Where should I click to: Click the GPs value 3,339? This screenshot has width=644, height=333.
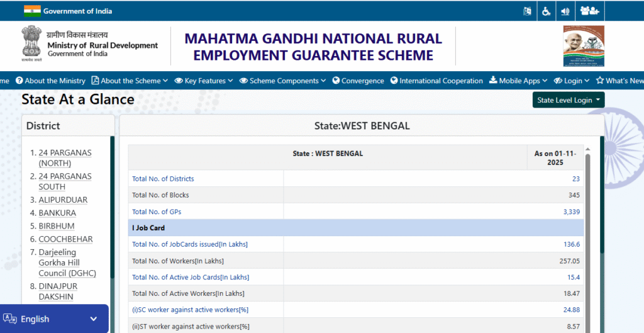[x=571, y=212]
